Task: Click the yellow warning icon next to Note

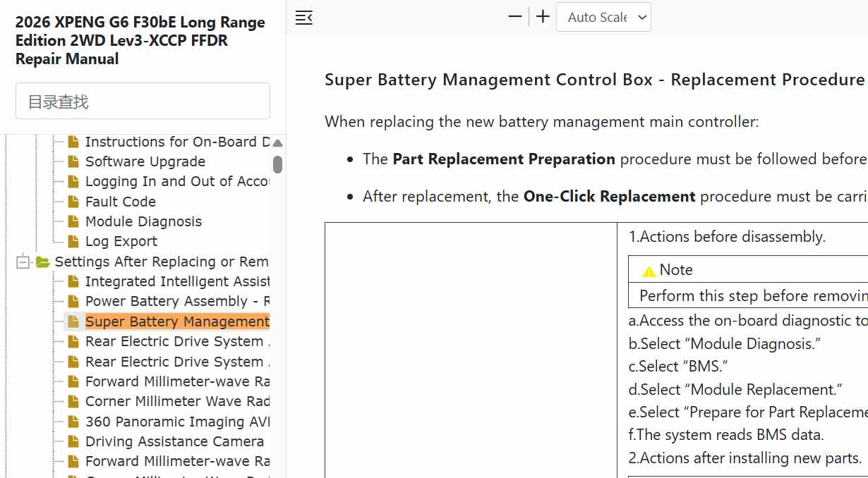Action: click(649, 271)
